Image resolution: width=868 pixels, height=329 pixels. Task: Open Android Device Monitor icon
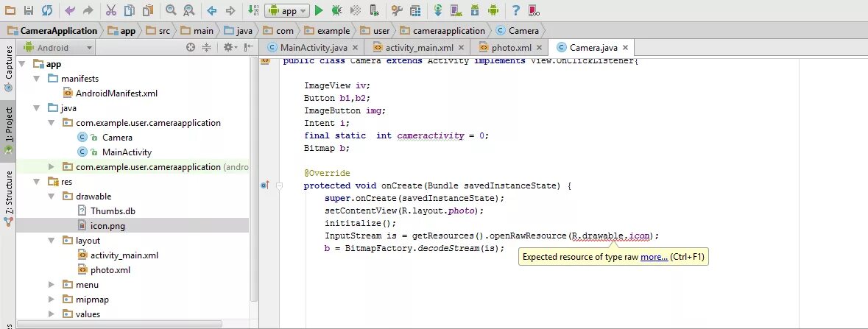pyautogui.click(x=493, y=10)
